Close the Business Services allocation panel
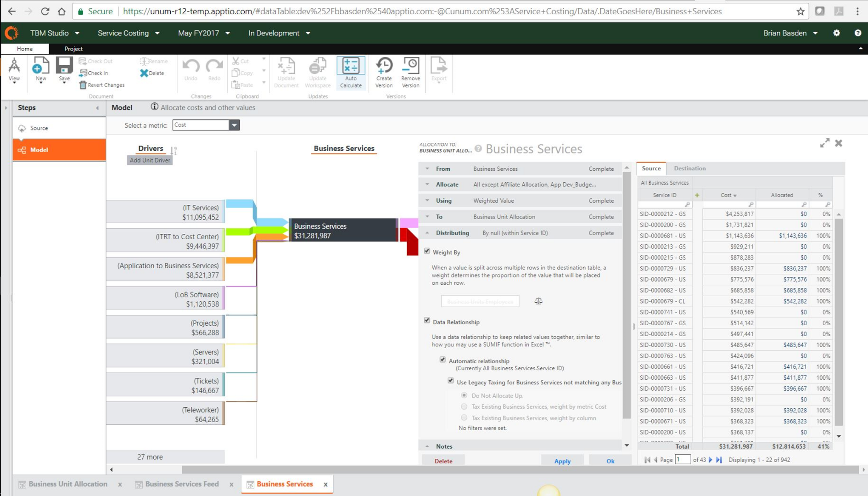Viewport: 868px width, 496px height. pos(839,143)
